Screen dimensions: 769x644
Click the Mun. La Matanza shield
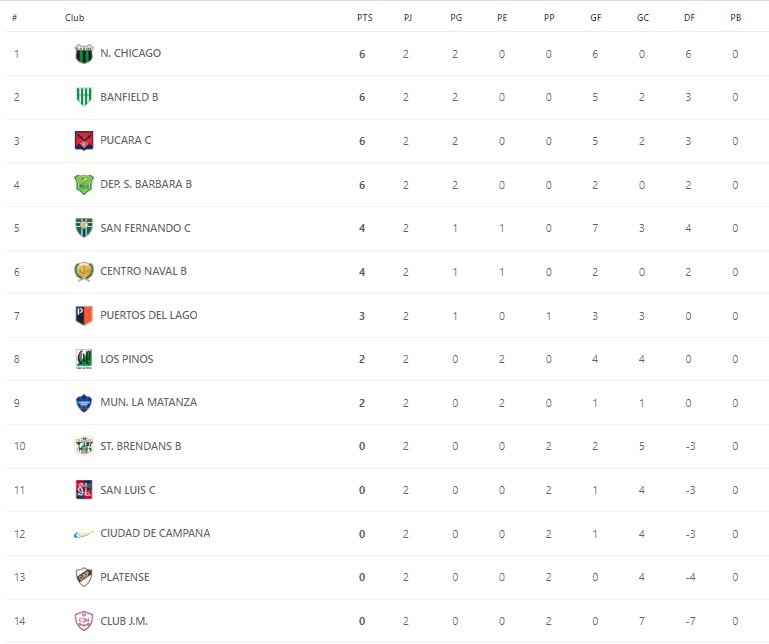(x=84, y=402)
